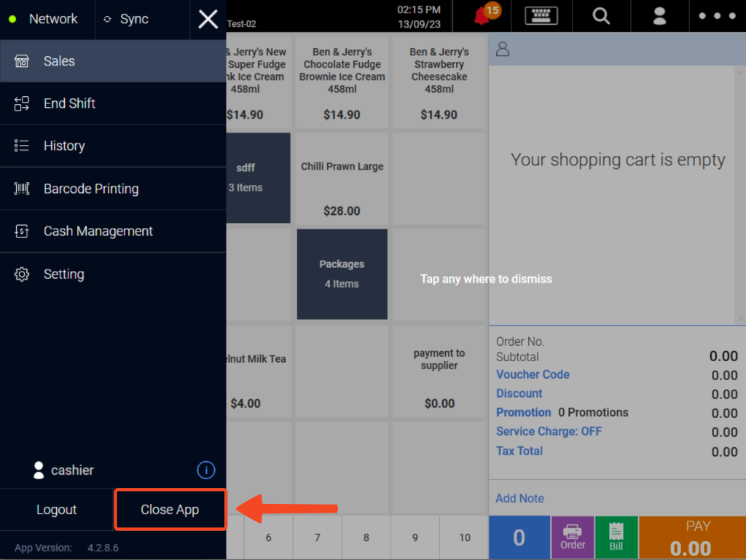Expand the Packages group of 4 items

tap(342, 274)
